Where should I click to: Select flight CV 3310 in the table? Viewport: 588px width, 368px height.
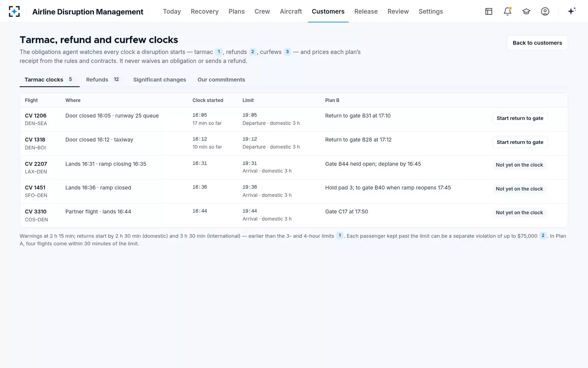pyautogui.click(x=294, y=215)
